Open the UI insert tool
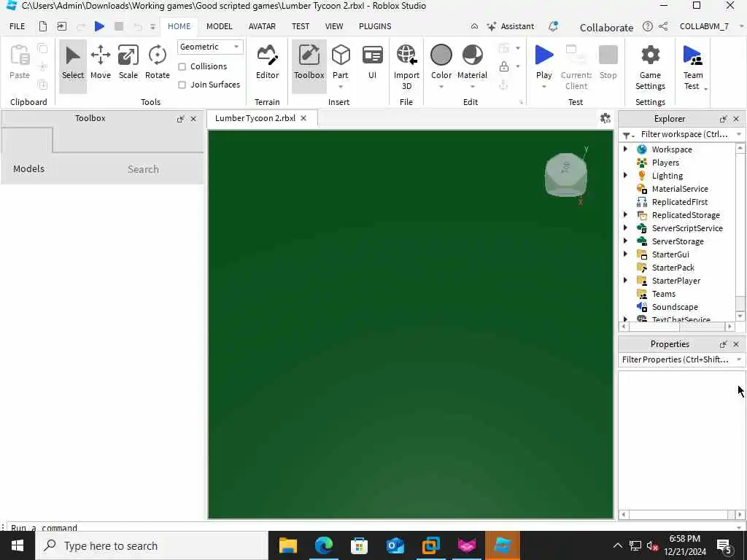 pyautogui.click(x=372, y=63)
